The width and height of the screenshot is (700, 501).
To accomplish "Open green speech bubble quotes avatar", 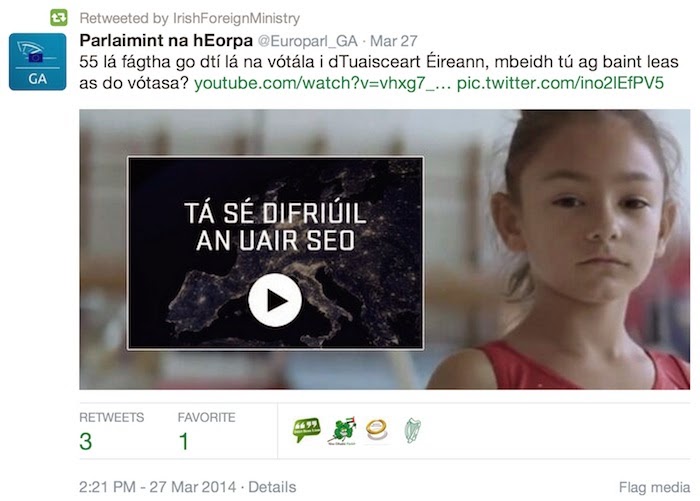I will 307,430.
